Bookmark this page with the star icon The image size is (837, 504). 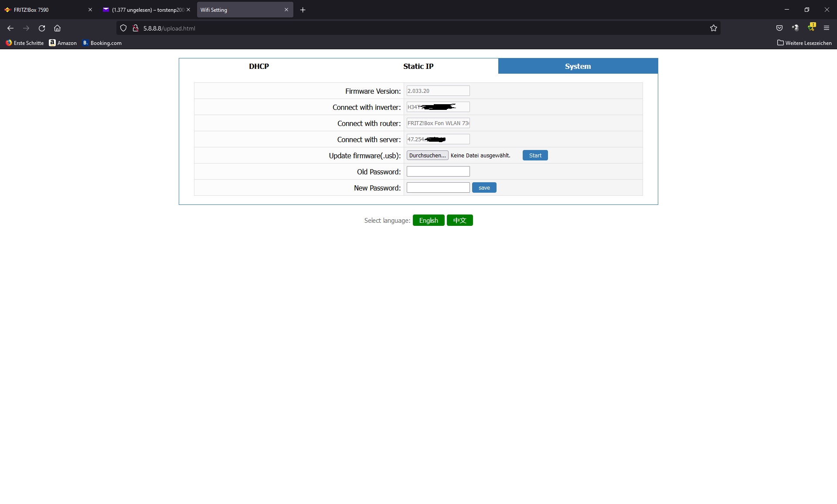pyautogui.click(x=714, y=28)
